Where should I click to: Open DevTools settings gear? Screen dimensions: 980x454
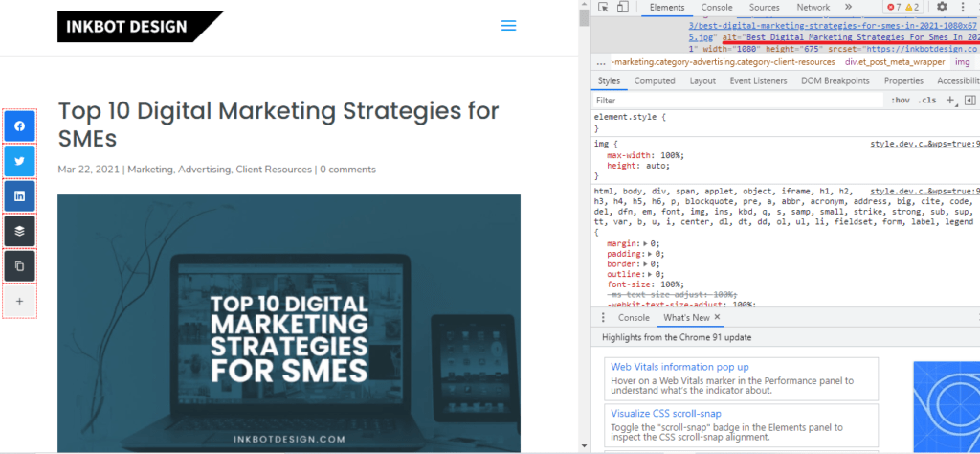942,7
